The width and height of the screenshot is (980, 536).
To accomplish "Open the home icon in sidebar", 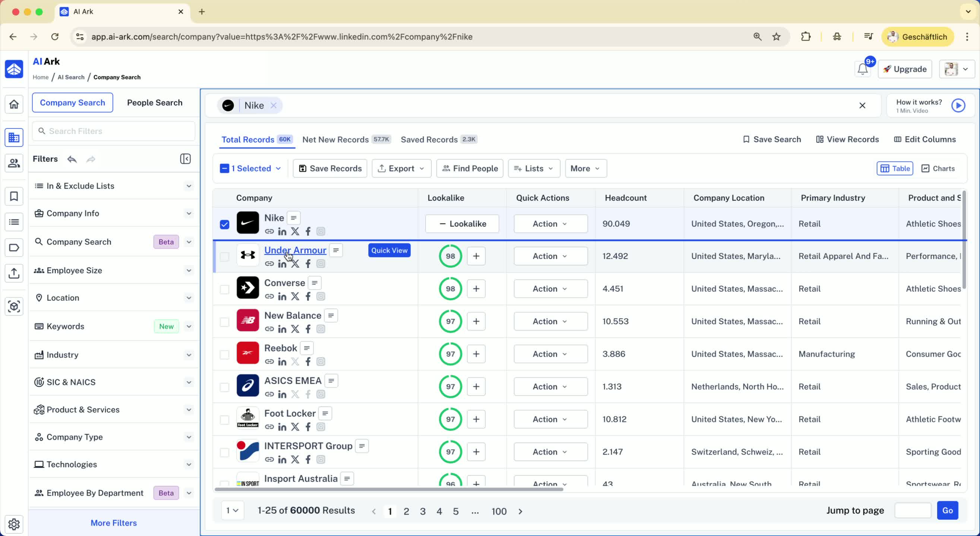I will coord(14,104).
